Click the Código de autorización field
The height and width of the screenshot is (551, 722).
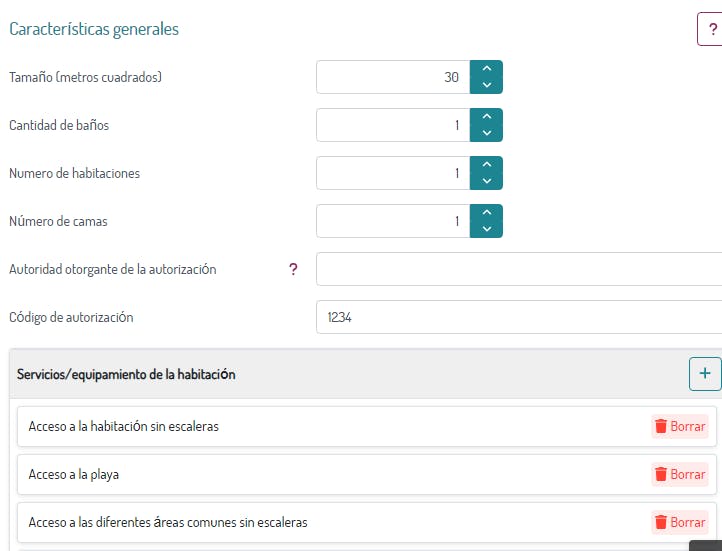point(518,317)
